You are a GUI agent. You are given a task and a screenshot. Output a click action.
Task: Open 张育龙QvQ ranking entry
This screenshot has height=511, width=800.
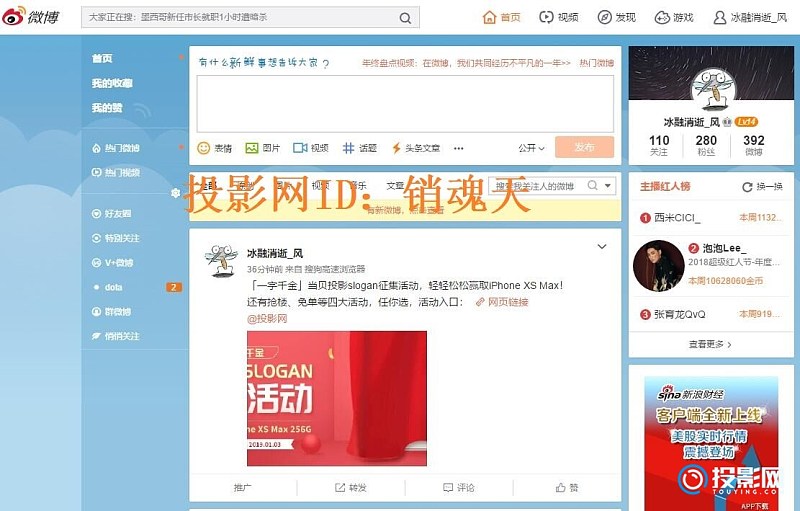tap(680, 314)
